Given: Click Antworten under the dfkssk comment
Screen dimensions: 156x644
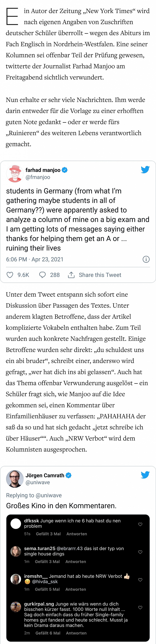Looking at the screenshot, I should pos(77,534).
